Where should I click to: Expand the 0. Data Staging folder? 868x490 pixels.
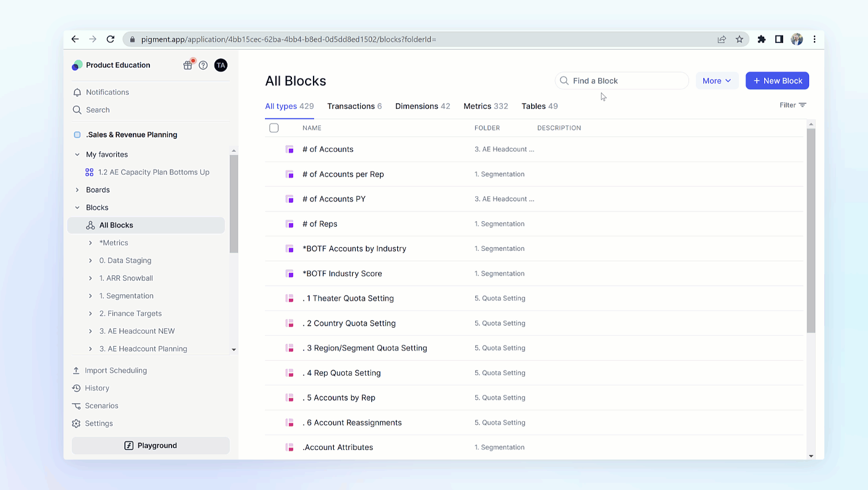[90, 261]
